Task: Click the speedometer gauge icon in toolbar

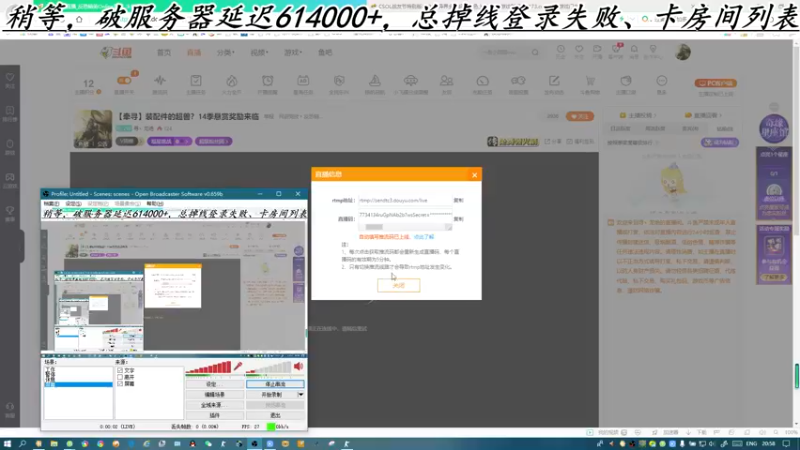Action: click(x=482, y=81)
